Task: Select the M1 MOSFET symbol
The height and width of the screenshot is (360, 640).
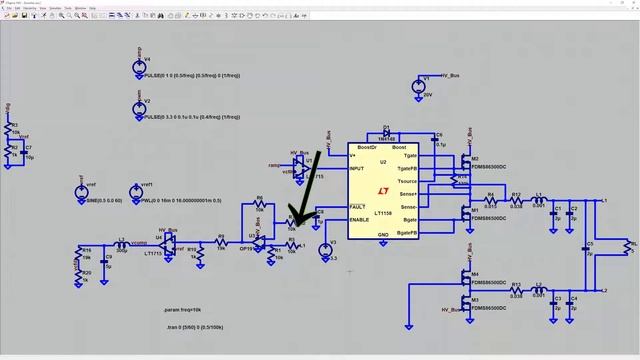Action: point(467,213)
